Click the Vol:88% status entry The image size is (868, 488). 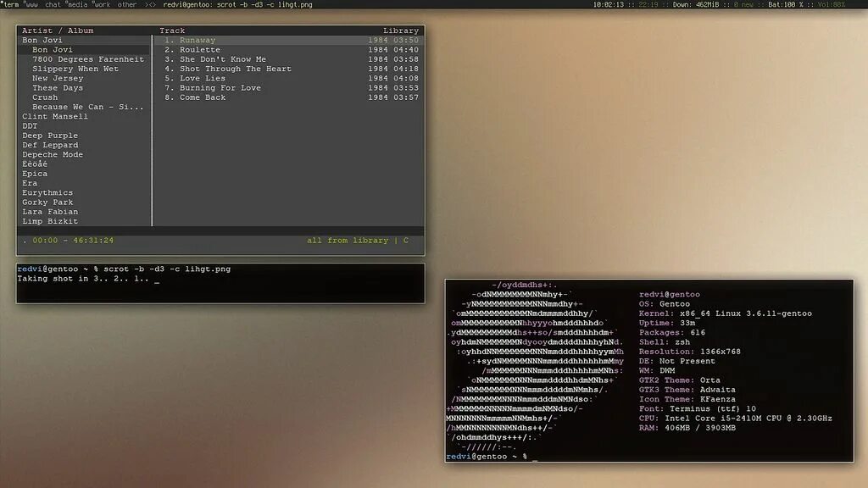click(x=831, y=4)
